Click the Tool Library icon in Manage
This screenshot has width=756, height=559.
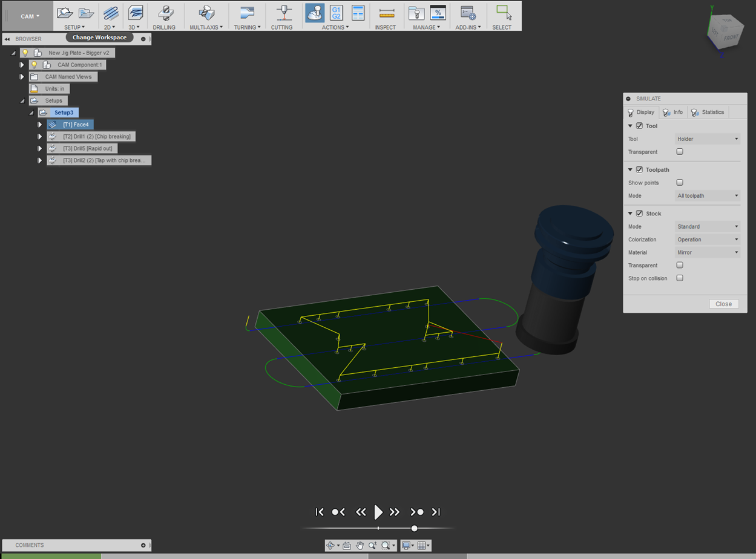[x=416, y=13]
